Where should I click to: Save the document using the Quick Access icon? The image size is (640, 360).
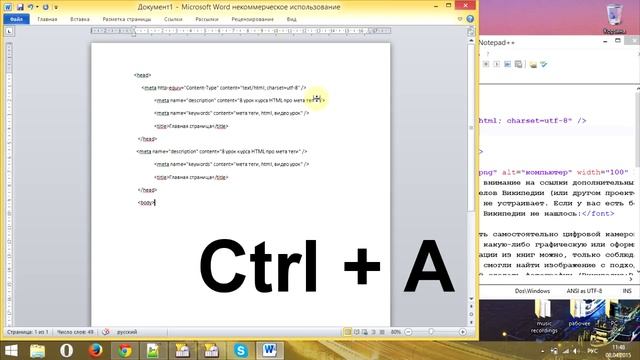[20, 7]
